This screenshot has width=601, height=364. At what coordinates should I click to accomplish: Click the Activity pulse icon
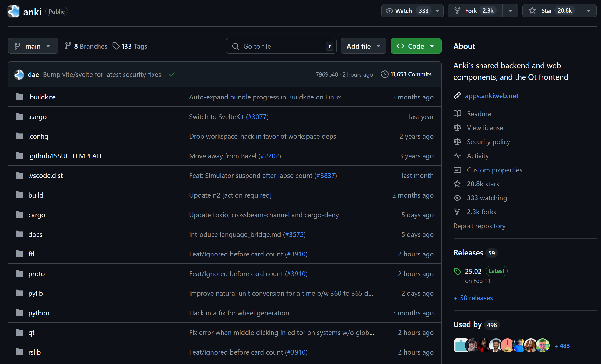point(457,156)
